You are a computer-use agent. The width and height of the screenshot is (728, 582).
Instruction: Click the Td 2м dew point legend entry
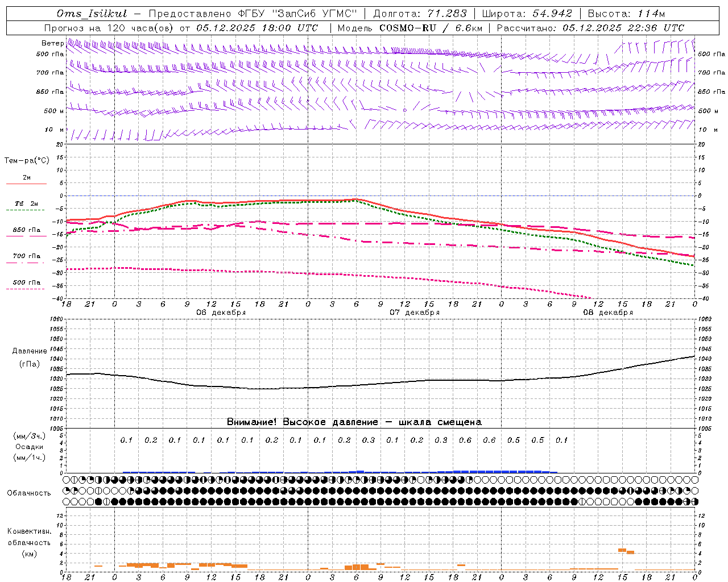pyautogui.click(x=26, y=203)
